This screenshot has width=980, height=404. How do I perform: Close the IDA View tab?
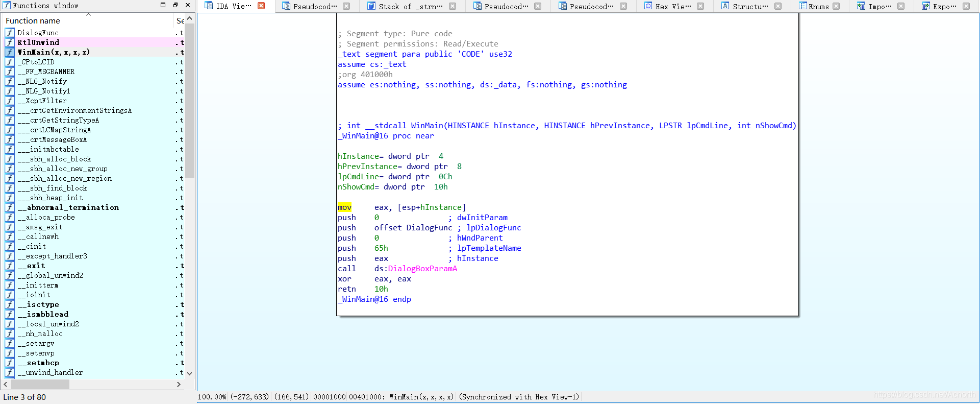[x=261, y=6]
